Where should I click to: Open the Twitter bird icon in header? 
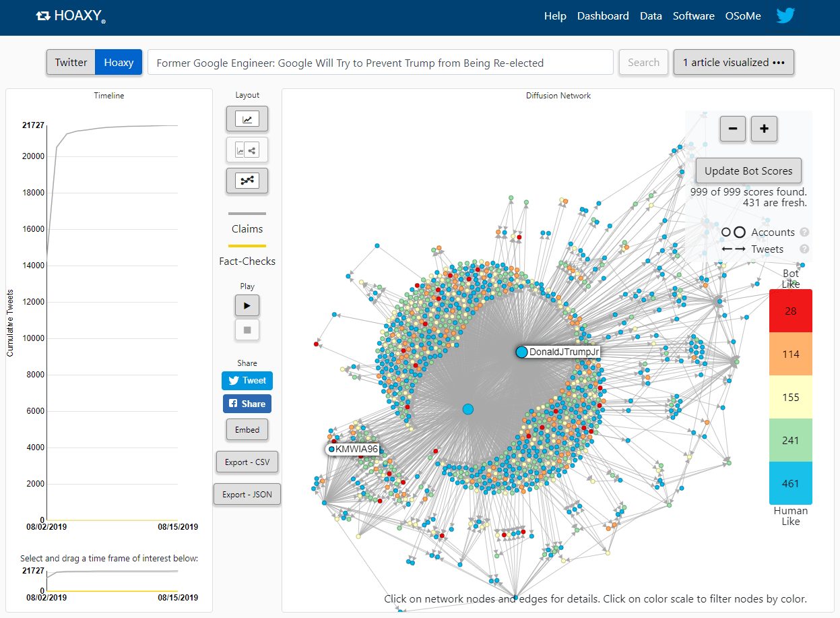click(x=786, y=16)
